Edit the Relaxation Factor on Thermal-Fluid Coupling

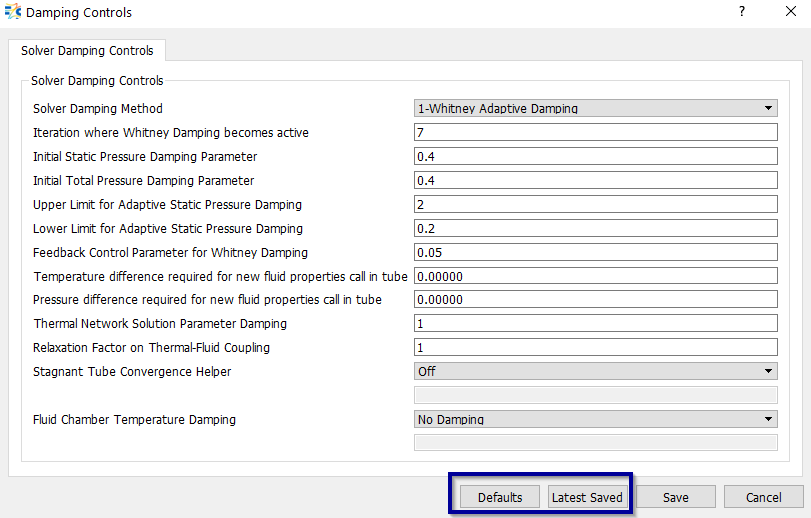tap(596, 347)
